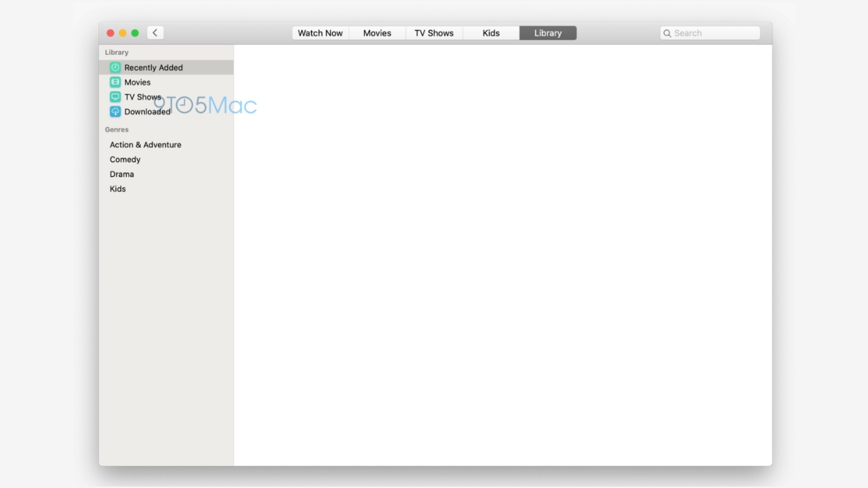
Task: Click the magnifying glass search icon
Action: tap(667, 33)
